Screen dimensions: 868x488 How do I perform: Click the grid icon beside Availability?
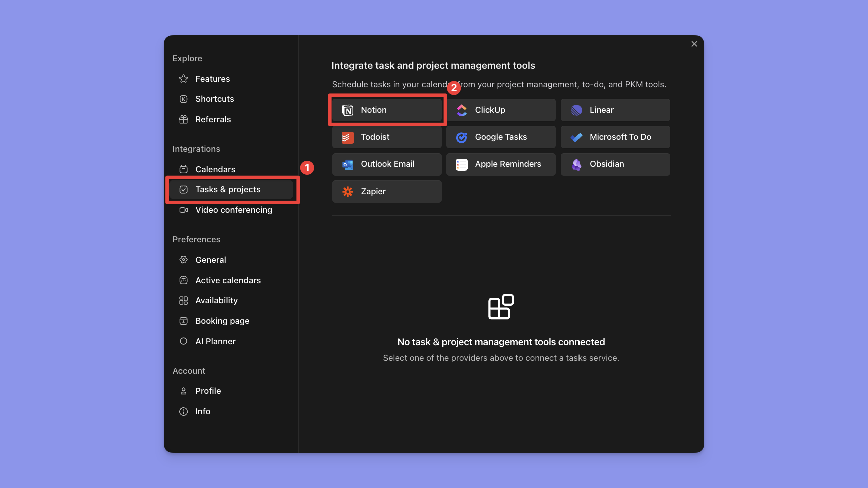coord(184,301)
